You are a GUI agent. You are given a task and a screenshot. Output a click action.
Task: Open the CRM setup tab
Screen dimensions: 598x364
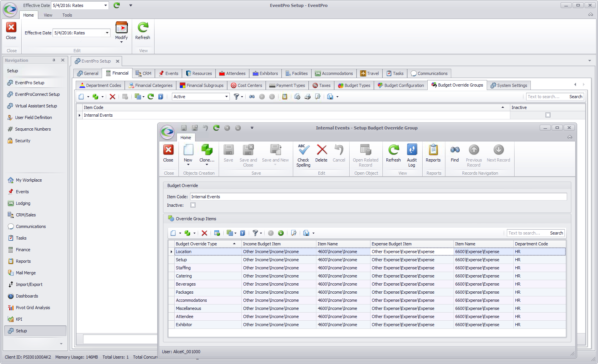[144, 73]
